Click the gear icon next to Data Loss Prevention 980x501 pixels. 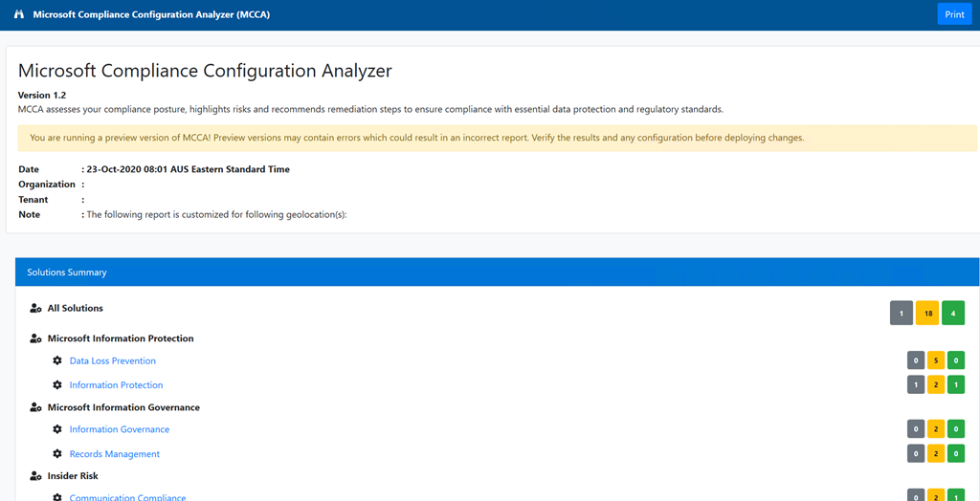pos(57,360)
